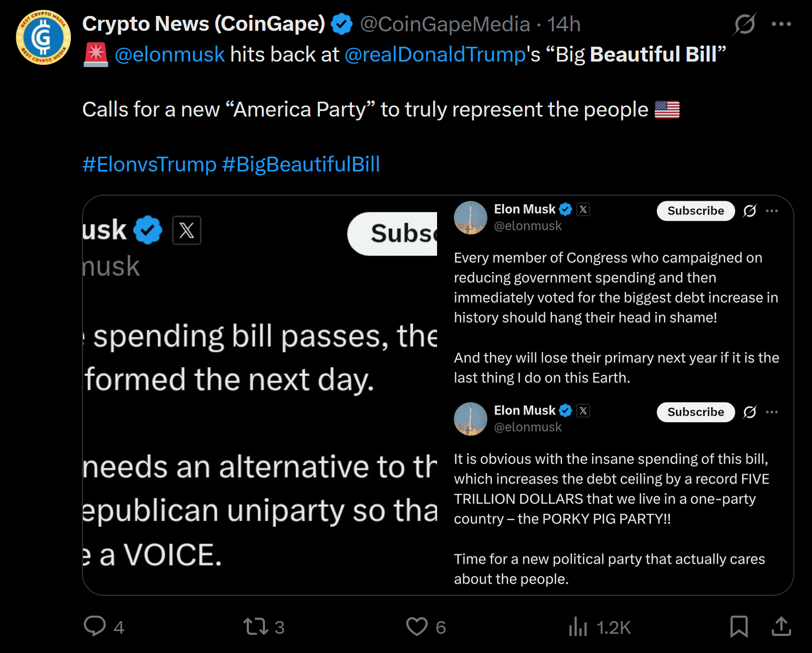The width and height of the screenshot is (812, 653).
Task: Click Grok icon on lower Elon Musk post
Action: point(749,412)
